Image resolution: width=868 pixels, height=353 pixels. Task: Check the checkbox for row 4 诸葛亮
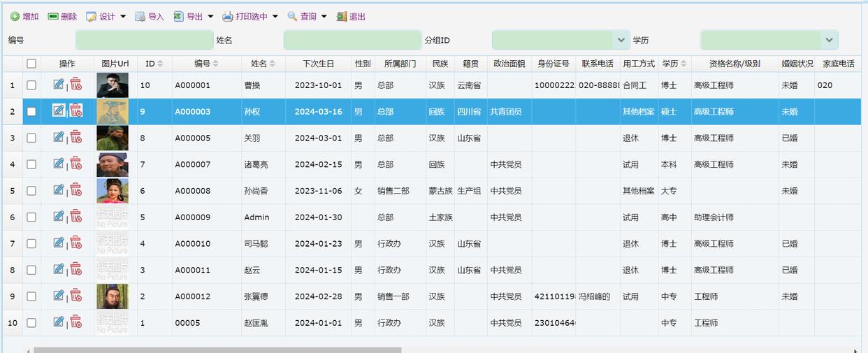click(31, 164)
